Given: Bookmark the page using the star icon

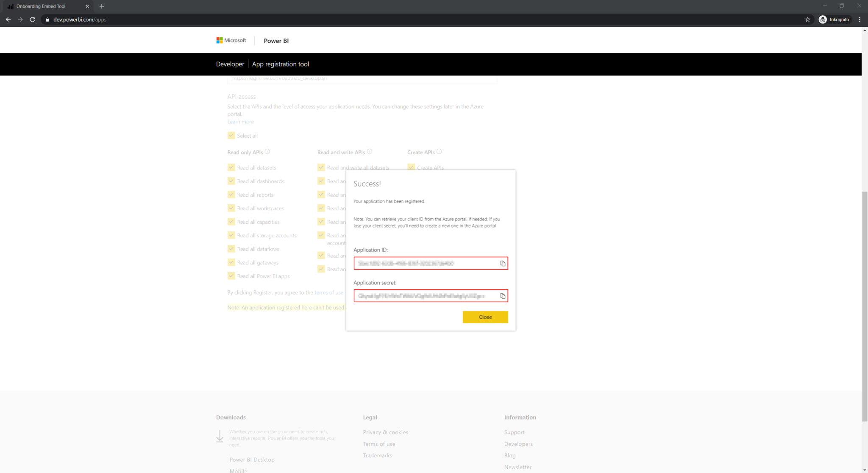Looking at the screenshot, I should tap(807, 19).
